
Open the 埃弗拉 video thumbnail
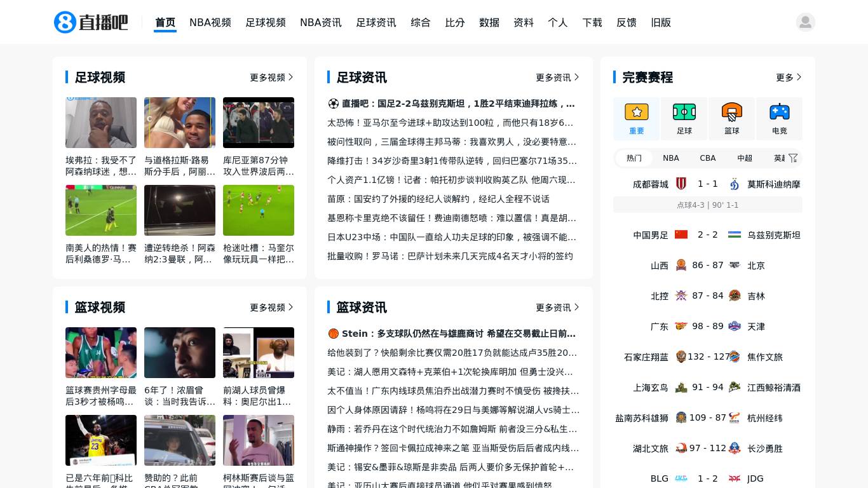click(x=100, y=123)
